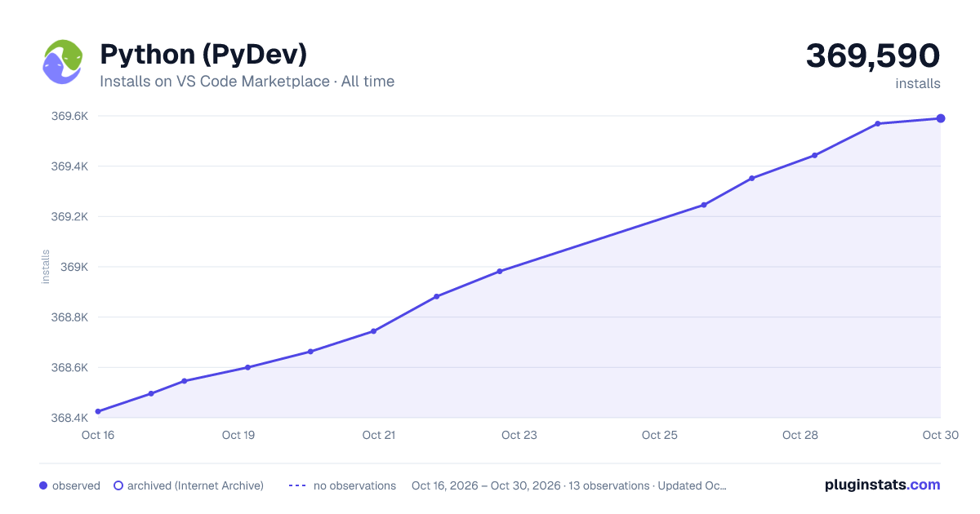Select the data point just above 369.2K
The image size is (980, 514).
pos(704,205)
